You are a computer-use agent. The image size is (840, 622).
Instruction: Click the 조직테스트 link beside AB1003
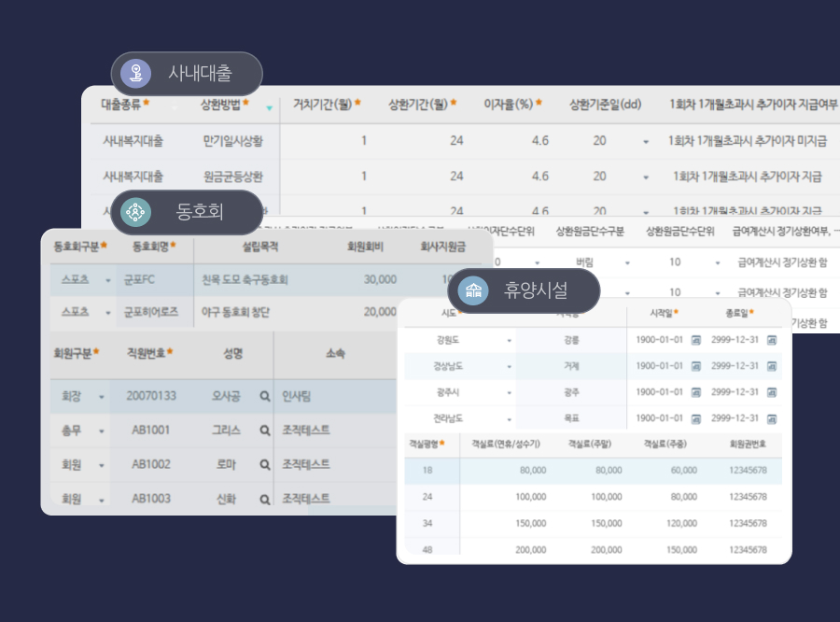305,499
